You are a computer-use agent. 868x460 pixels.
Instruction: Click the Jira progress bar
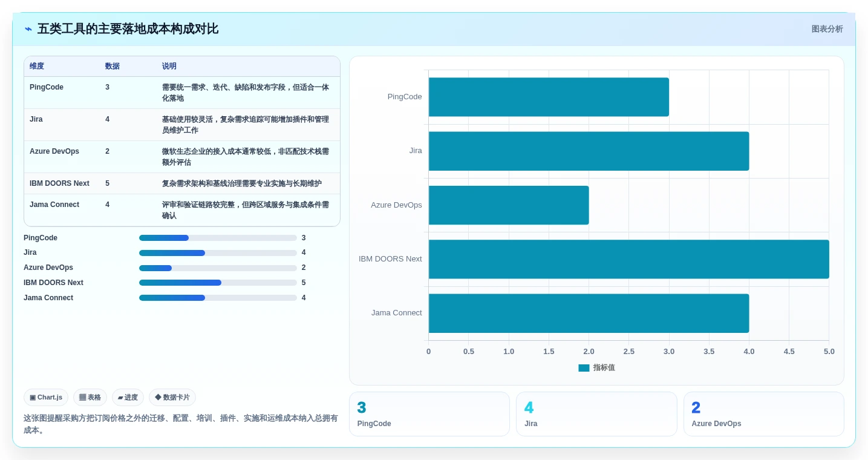[x=218, y=253]
